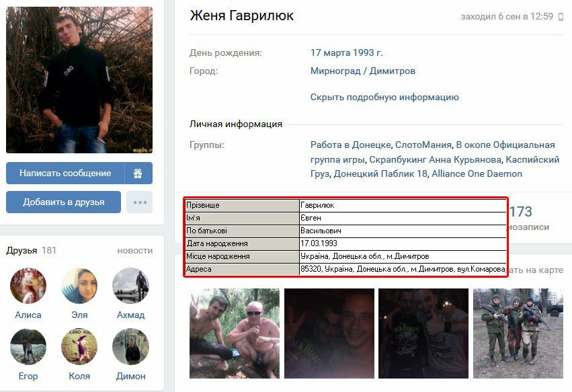This screenshot has width=572, height=392.
Task: Open photo of three armed soldiers
Action: (518, 334)
